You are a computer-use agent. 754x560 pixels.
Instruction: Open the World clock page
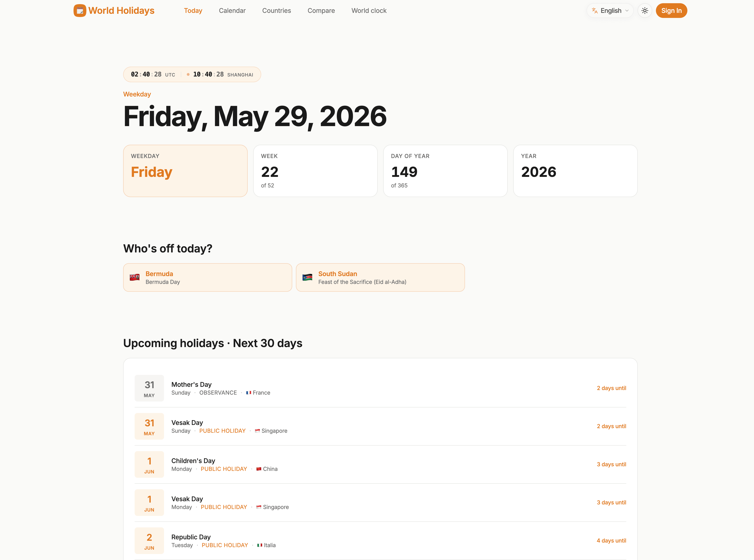(x=369, y=11)
